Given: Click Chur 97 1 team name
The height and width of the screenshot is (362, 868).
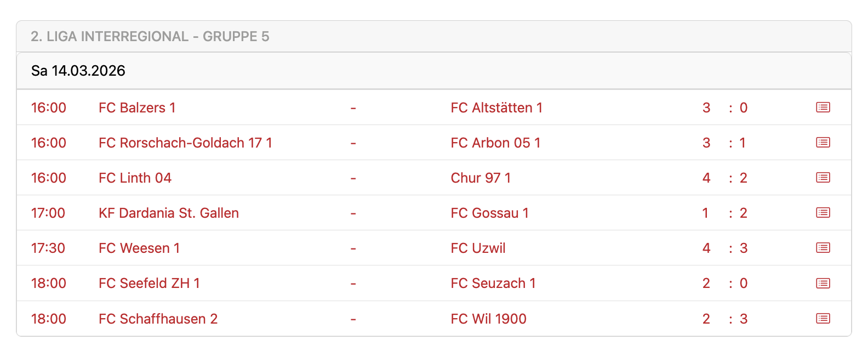Looking at the screenshot, I should [x=481, y=178].
